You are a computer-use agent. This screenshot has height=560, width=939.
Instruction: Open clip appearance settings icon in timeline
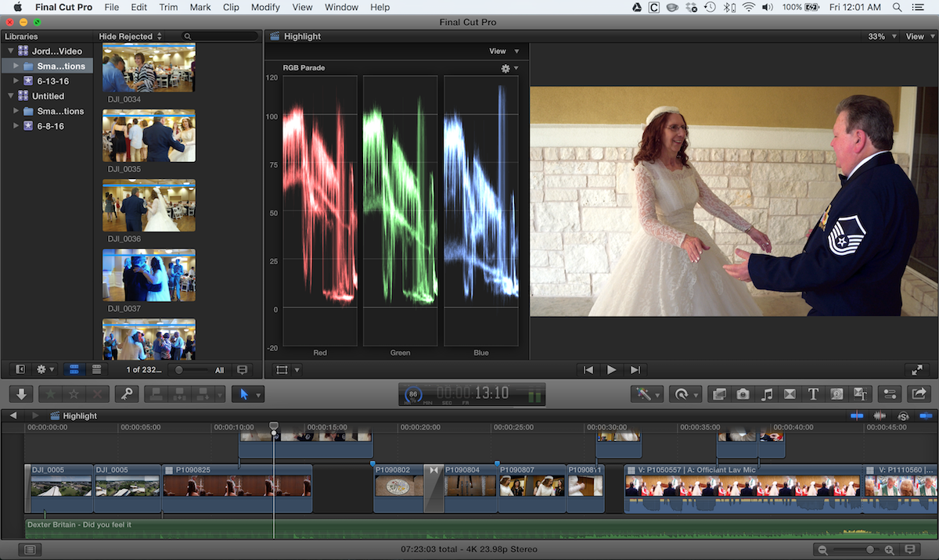click(910, 550)
